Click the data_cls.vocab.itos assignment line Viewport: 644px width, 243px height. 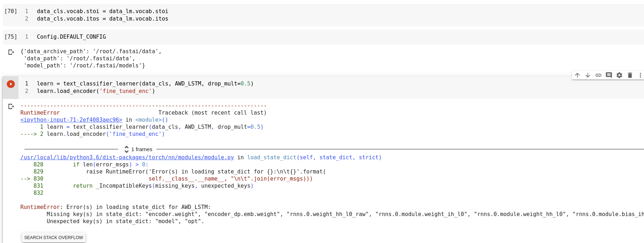102,19
